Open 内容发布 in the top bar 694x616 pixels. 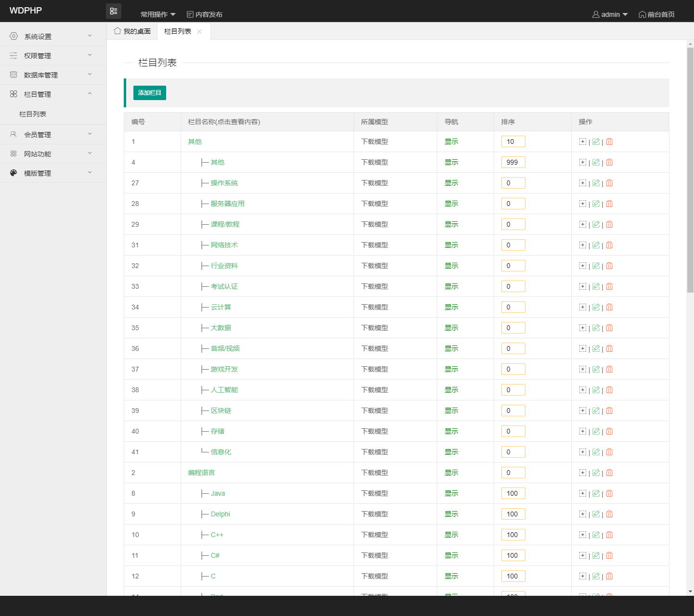coord(205,14)
